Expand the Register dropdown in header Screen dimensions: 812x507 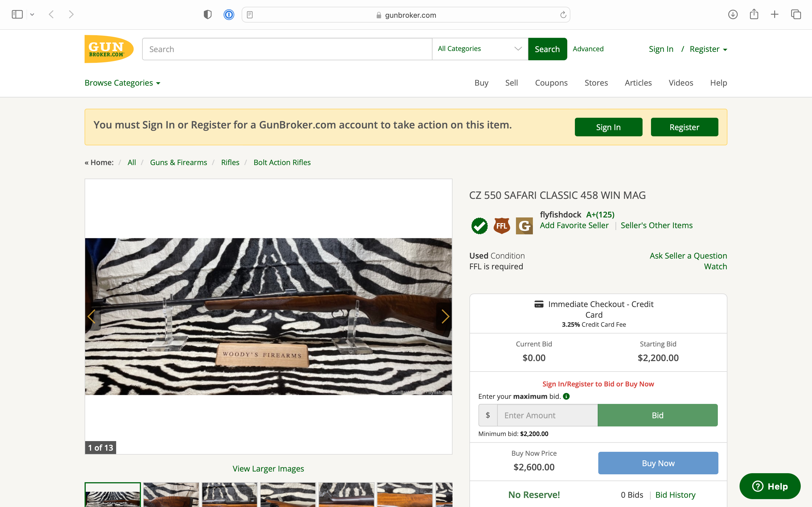click(x=708, y=49)
